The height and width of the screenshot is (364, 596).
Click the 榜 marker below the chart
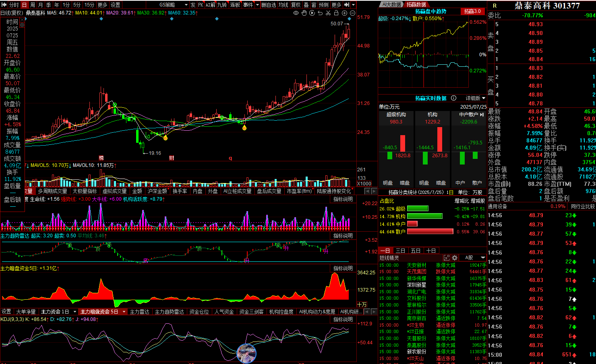[x=101, y=158]
